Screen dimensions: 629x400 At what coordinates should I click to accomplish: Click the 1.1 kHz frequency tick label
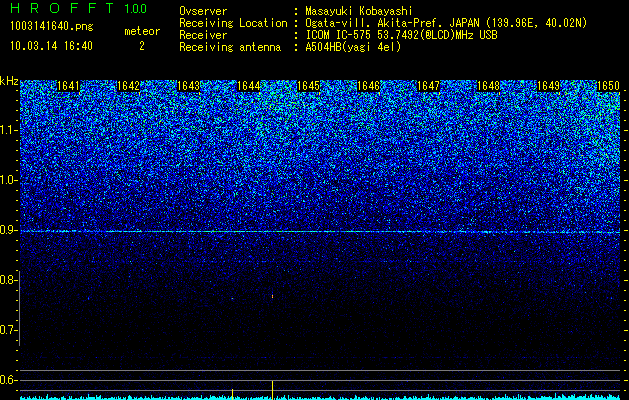coord(8,130)
